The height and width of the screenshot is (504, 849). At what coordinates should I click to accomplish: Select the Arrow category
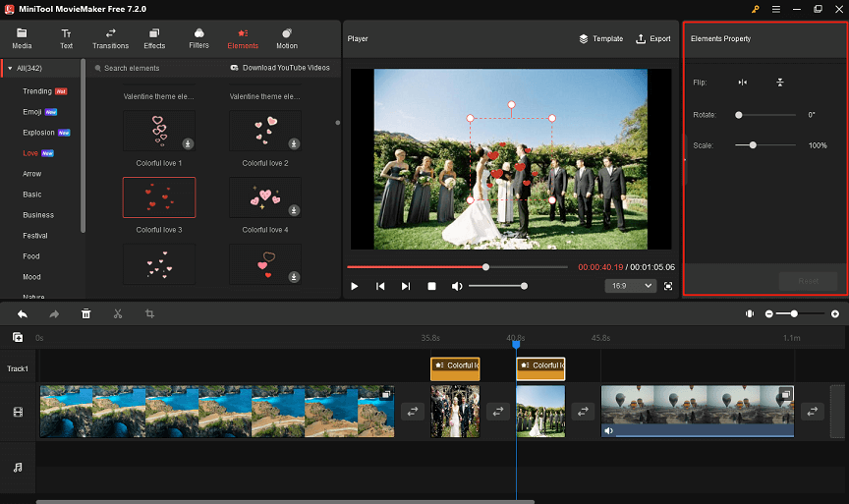click(x=32, y=174)
